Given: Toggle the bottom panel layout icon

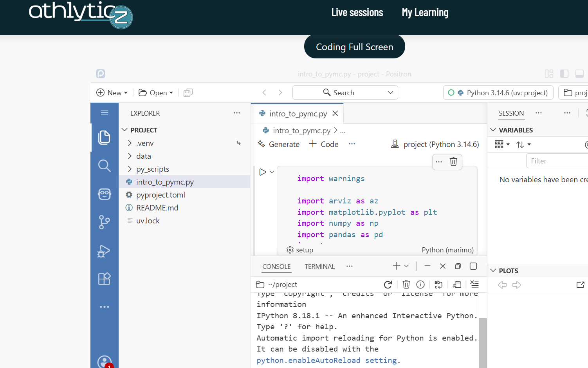Looking at the screenshot, I should click(579, 74).
